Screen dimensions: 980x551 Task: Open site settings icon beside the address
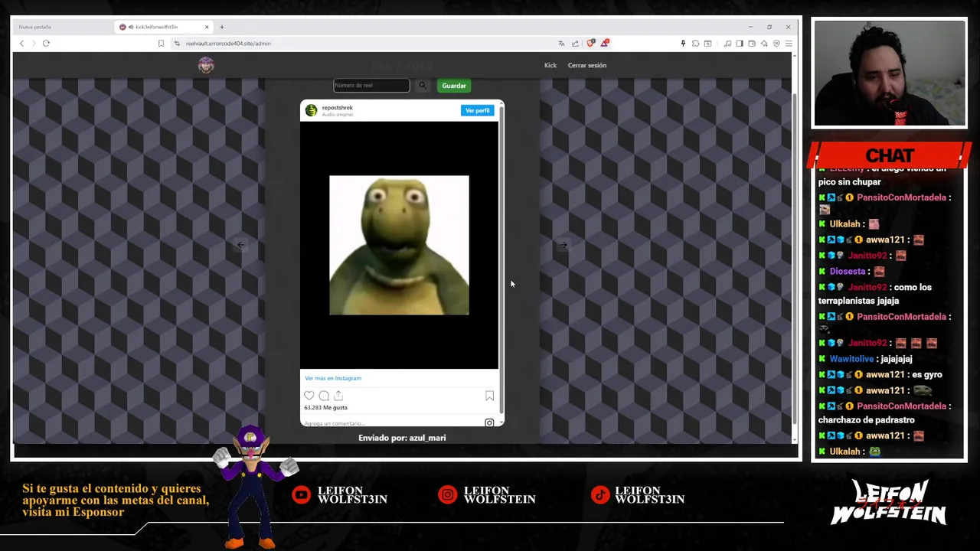point(177,44)
